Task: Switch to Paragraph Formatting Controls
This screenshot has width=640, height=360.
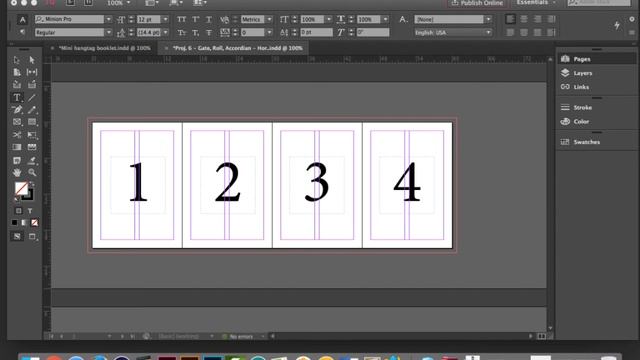Action: pos(22,32)
